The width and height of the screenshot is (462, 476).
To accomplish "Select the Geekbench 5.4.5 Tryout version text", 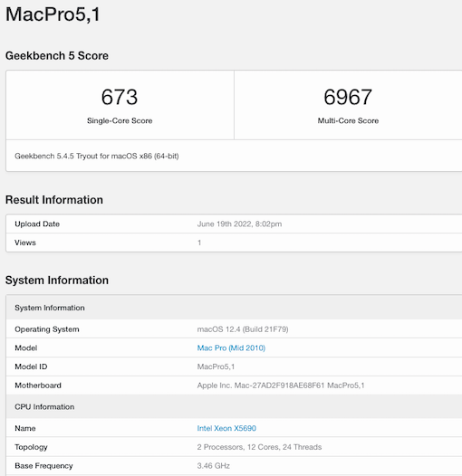I will point(97,156).
